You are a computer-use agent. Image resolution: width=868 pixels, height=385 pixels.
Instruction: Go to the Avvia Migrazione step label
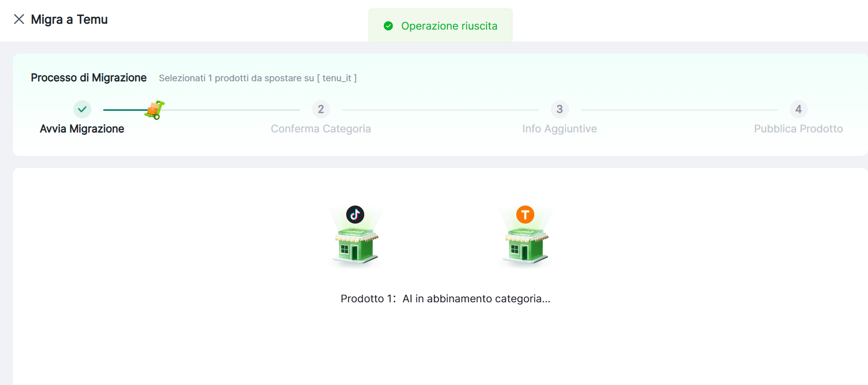click(82, 129)
